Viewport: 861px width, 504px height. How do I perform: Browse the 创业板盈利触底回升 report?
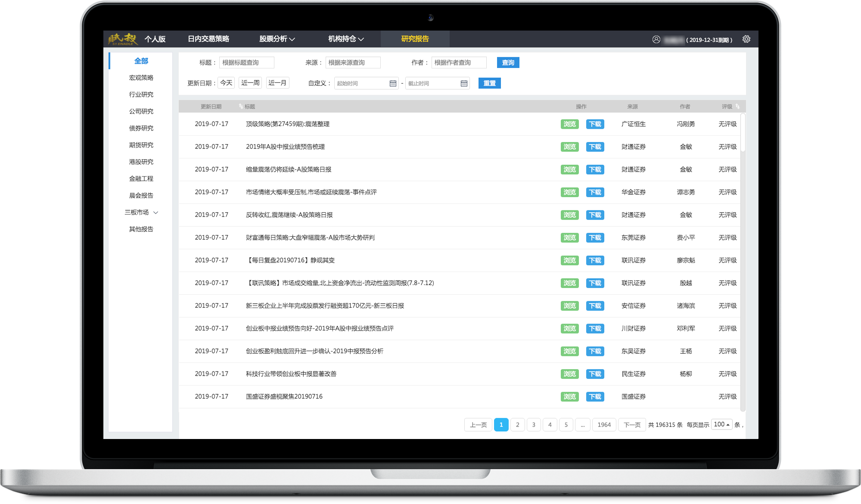pos(569,351)
